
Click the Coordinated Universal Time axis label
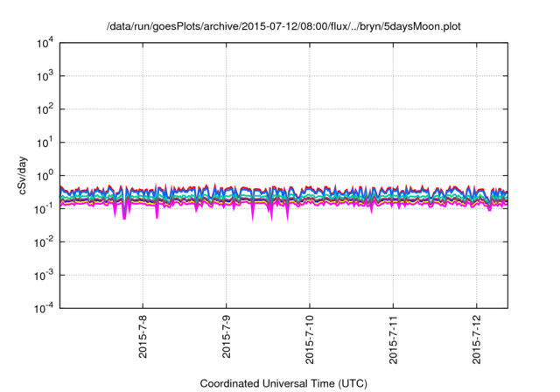click(x=283, y=383)
